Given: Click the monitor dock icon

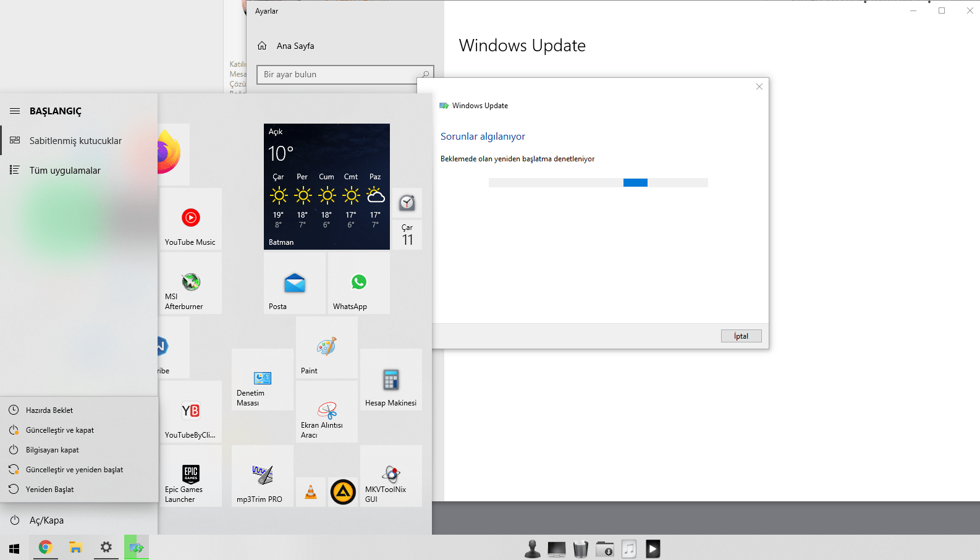Looking at the screenshot, I should (557, 549).
